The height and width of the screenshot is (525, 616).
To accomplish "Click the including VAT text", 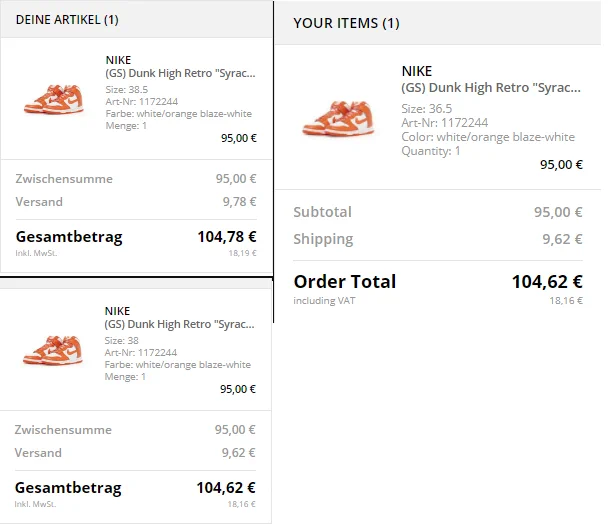I will click(324, 301).
